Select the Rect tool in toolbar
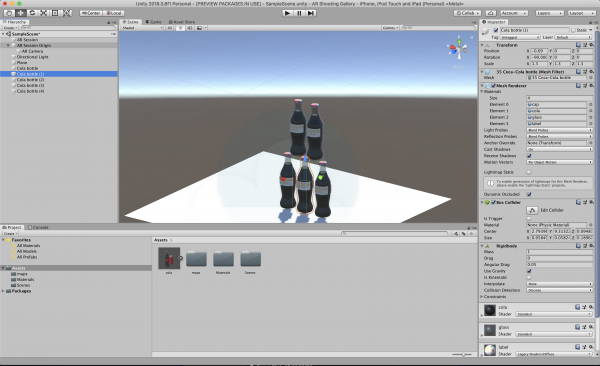Viewport: 600px width, 366px height. click(x=55, y=13)
